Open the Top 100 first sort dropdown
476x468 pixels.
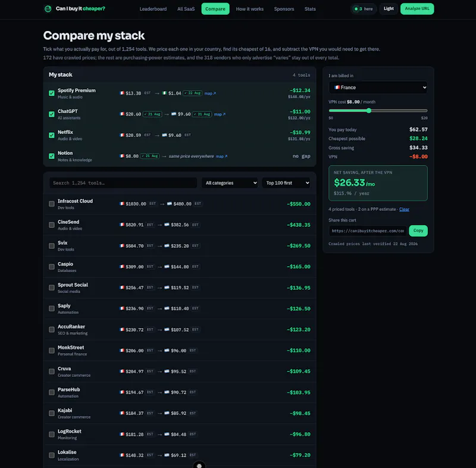286,183
